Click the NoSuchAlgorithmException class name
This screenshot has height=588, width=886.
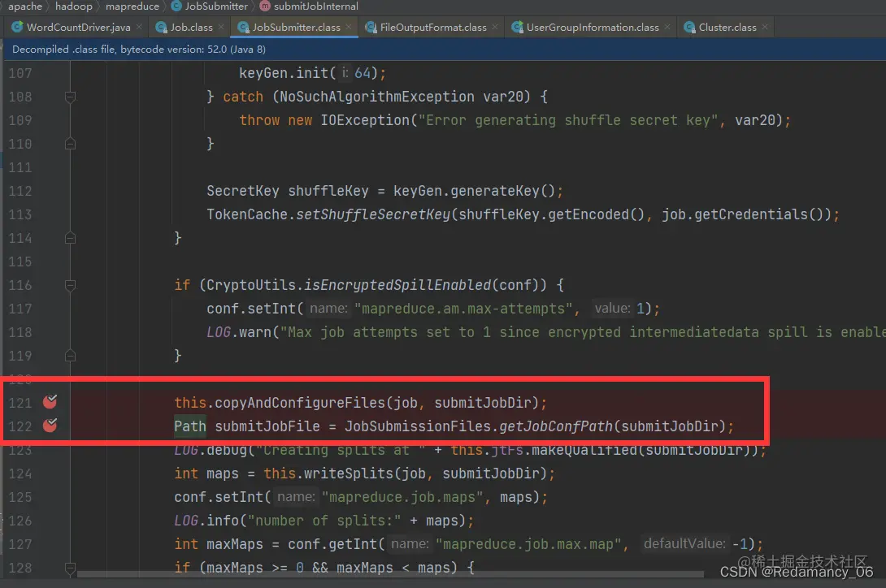coord(377,97)
